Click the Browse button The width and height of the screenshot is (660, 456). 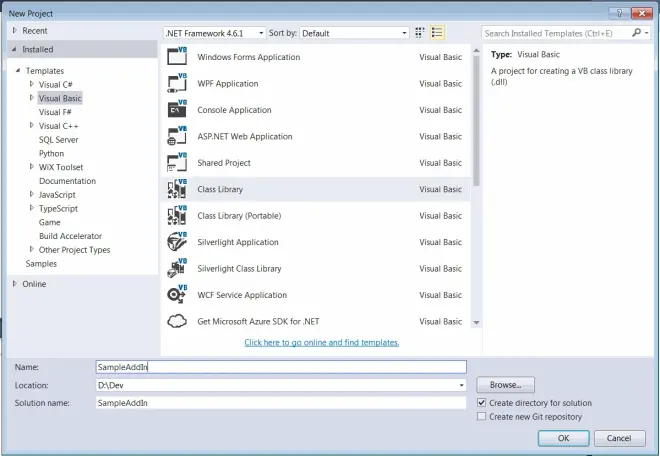pos(505,385)
